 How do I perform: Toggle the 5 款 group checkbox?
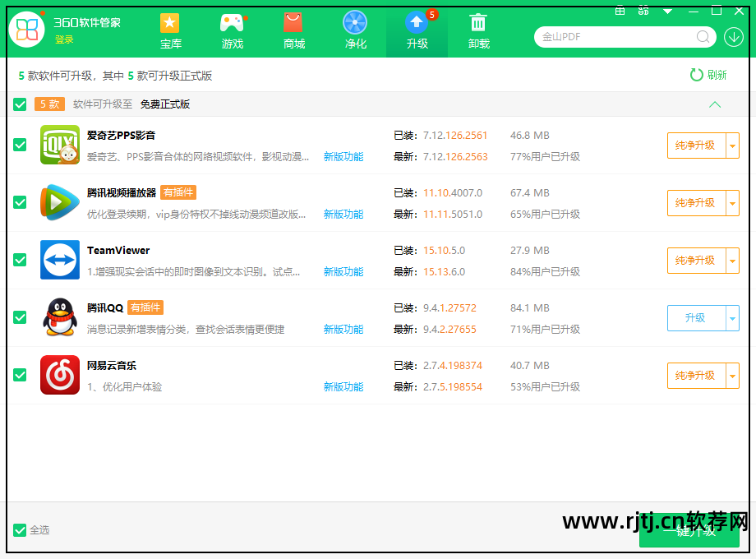(20, 104)
